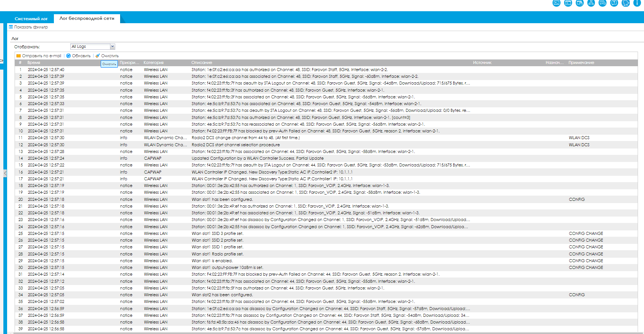Viewport: 644px width, 334px height.
Task: Open the Web Console terminal icon
Action: (556, 3)
